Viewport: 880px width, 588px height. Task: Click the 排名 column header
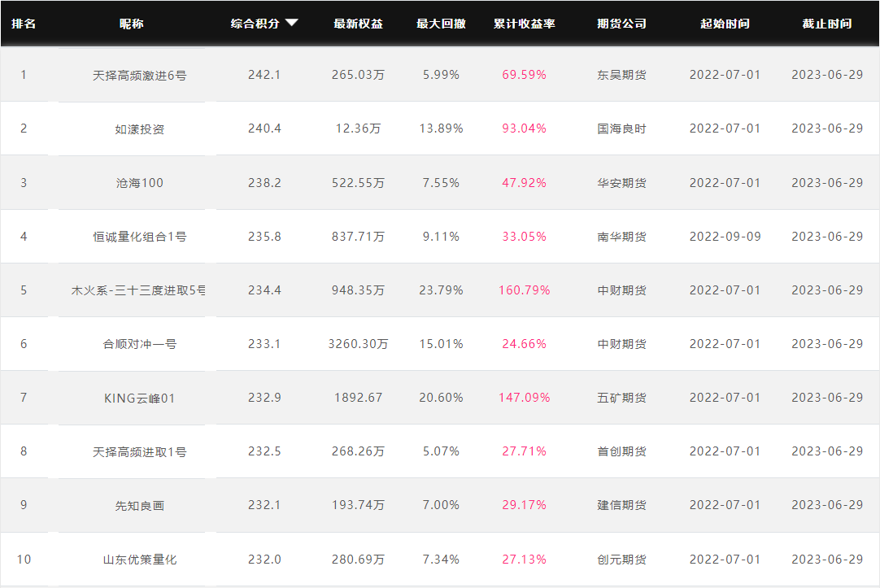24,24
